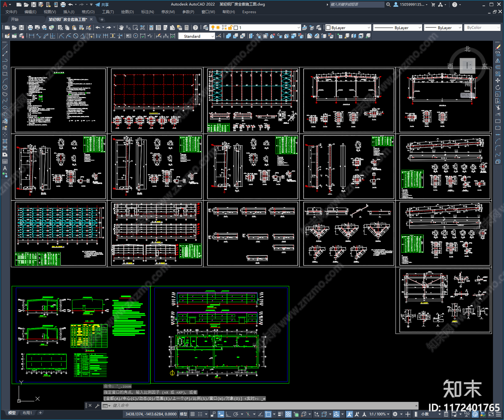Image resolution: width=504 pixels, height=420 pixels.
Task: Select the Multiline Text A tool
Action: (x=5, y=168)
